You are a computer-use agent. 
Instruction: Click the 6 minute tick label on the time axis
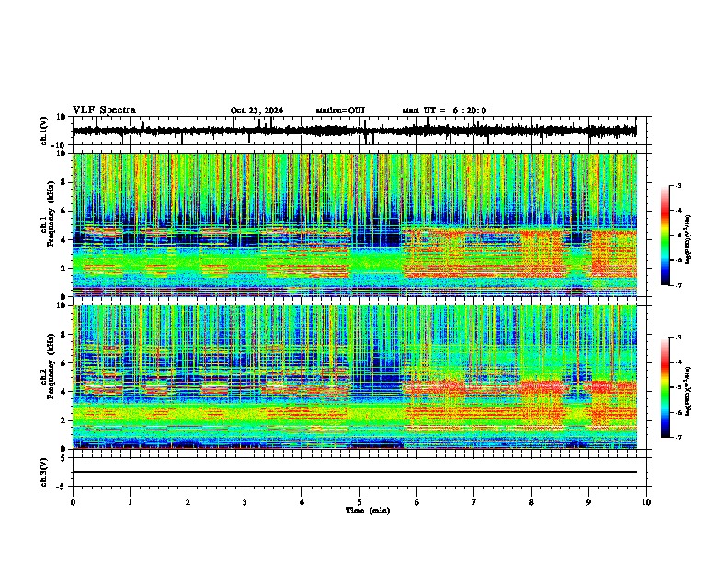coord(417,502)
